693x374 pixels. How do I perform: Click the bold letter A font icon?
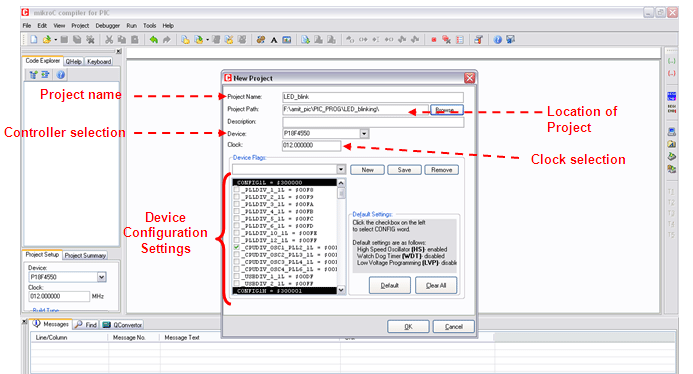(274, 40)
